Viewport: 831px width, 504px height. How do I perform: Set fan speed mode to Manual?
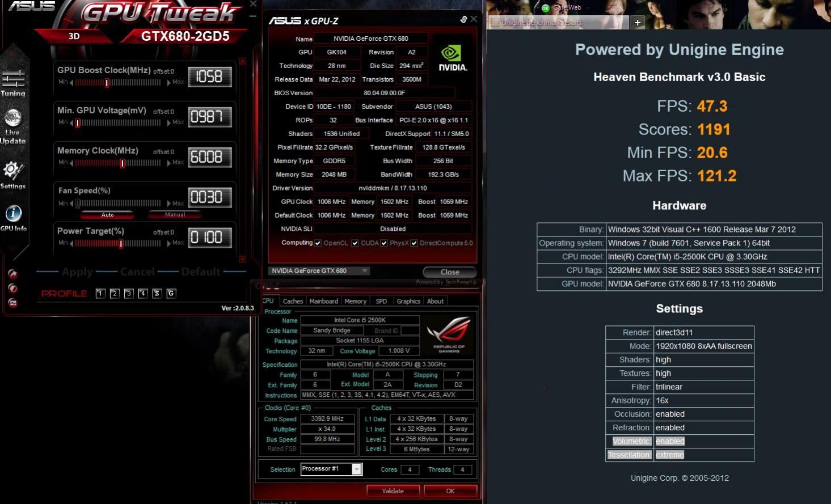point(175,215)
